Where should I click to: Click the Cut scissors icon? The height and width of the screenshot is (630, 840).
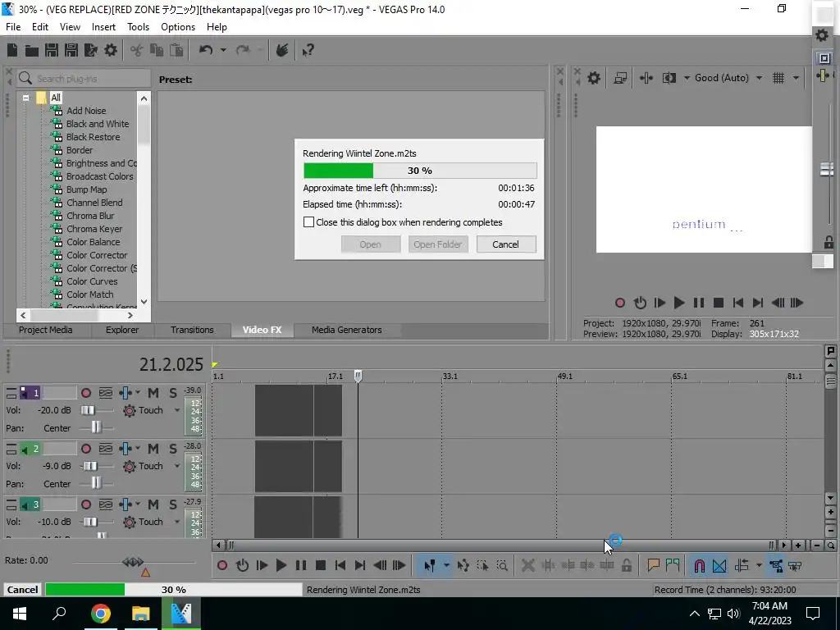click(x=137, y=50)
